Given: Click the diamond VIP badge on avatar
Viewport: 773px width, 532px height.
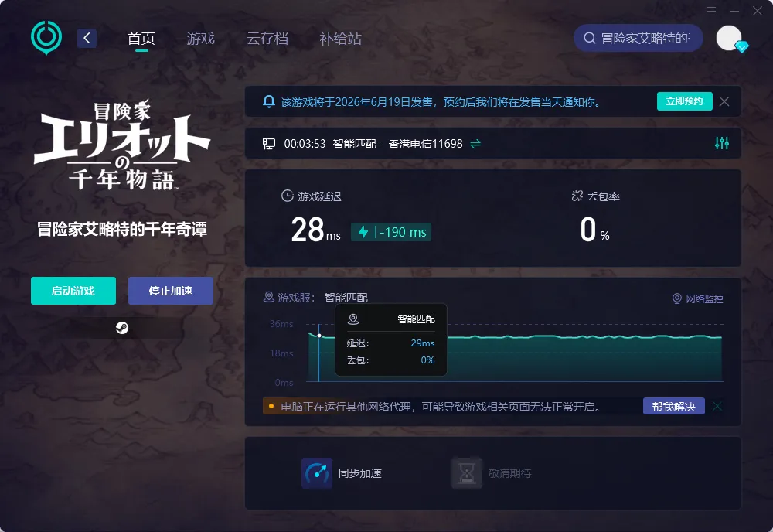Looking at the screenshot, I should click(x=742, y=47).
